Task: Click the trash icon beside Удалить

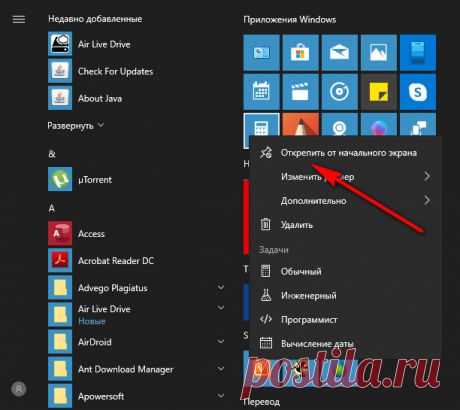Action: 266,224
